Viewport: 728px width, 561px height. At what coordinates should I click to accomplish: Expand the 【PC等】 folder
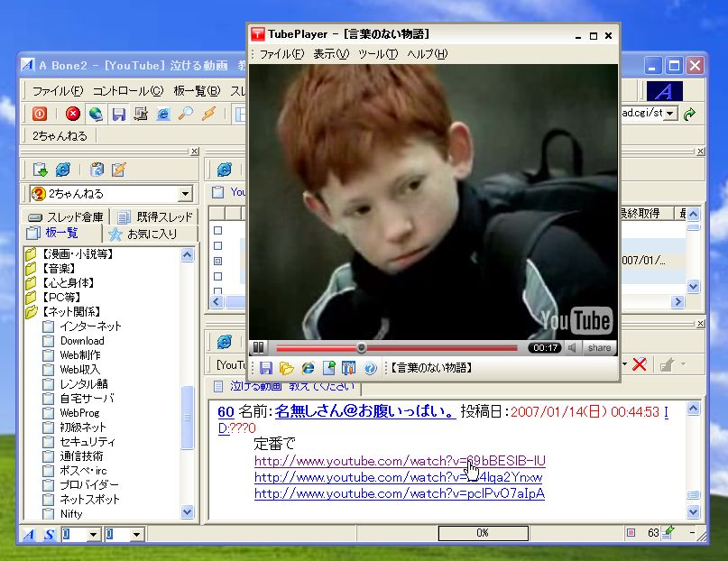click(x=31, y=298)
